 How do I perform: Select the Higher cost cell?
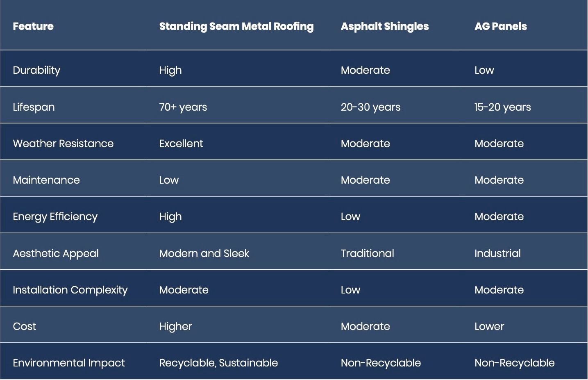pos(175,327)
